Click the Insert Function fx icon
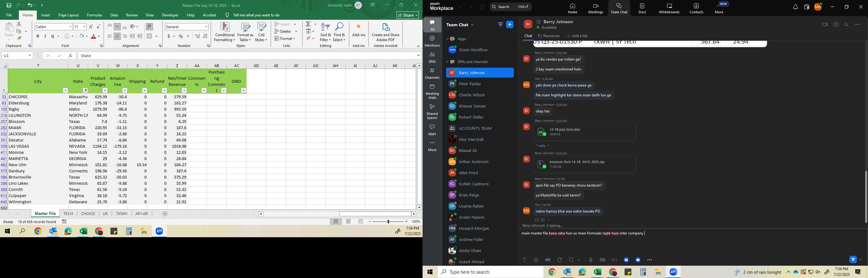This screenshot has height=278, width=868. pos(71,56)
